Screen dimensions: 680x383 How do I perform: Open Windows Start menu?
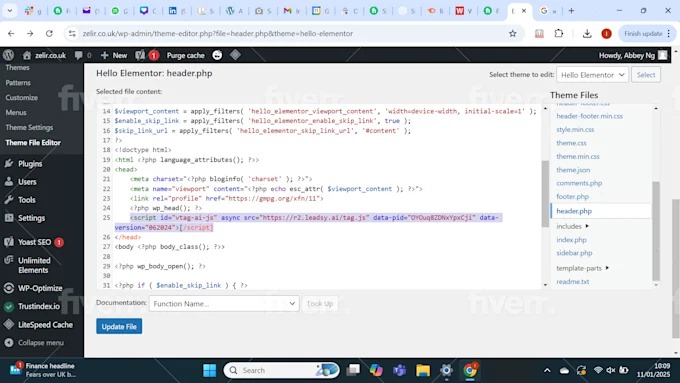pos(209,370)
